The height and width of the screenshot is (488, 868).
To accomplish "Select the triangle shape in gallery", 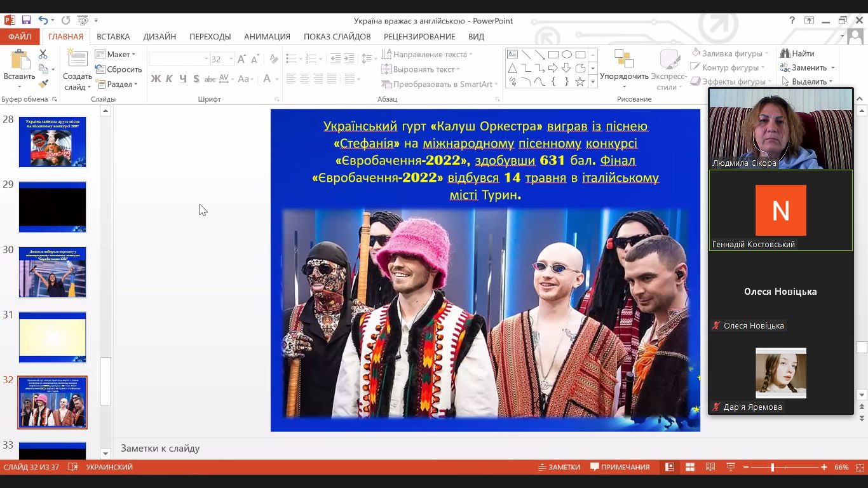I will pyautogui.click(x=512, y=68).
